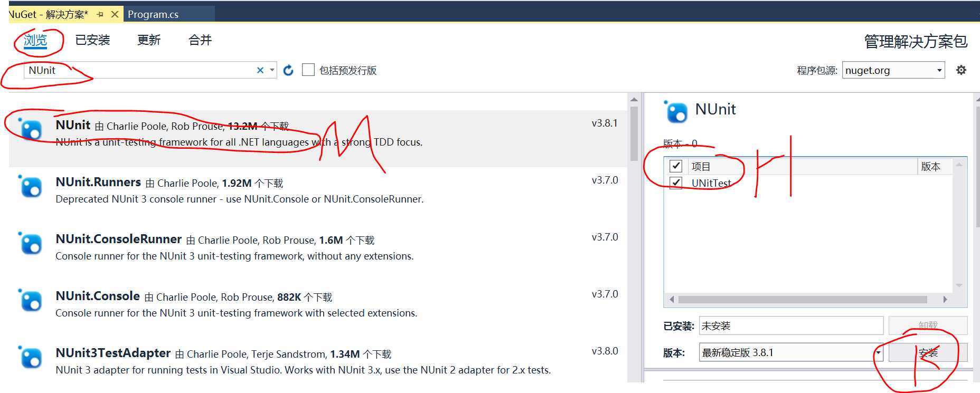
Task: Switch to the Installed (已安装) tab
Action: click(92, 40)
